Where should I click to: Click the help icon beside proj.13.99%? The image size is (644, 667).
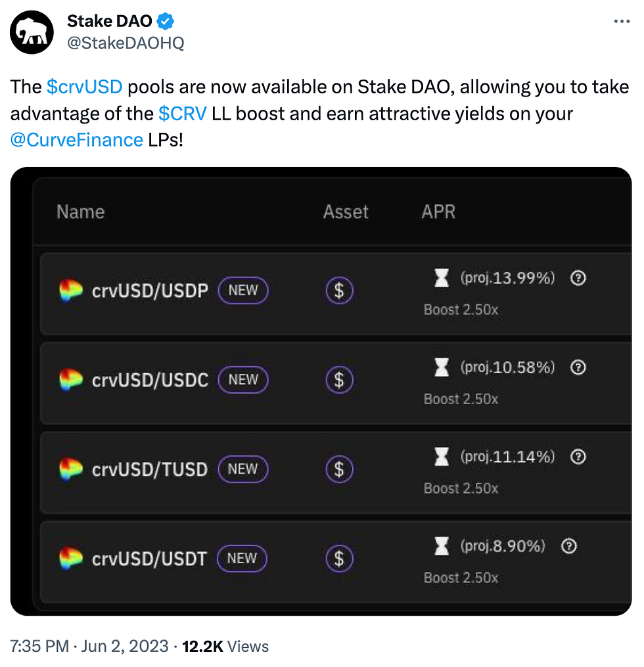[x=578, y=278]
